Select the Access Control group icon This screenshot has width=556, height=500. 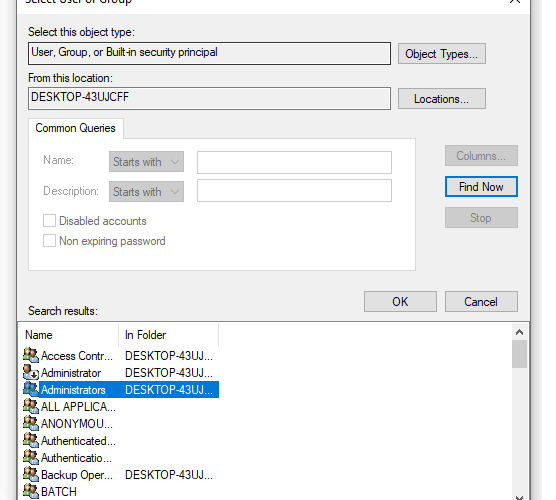coord(31,355)
